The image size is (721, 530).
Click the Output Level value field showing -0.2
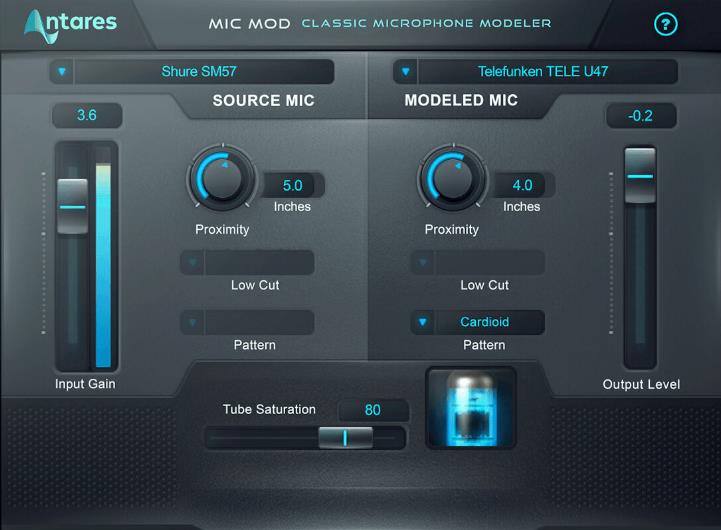click(641, 116)
